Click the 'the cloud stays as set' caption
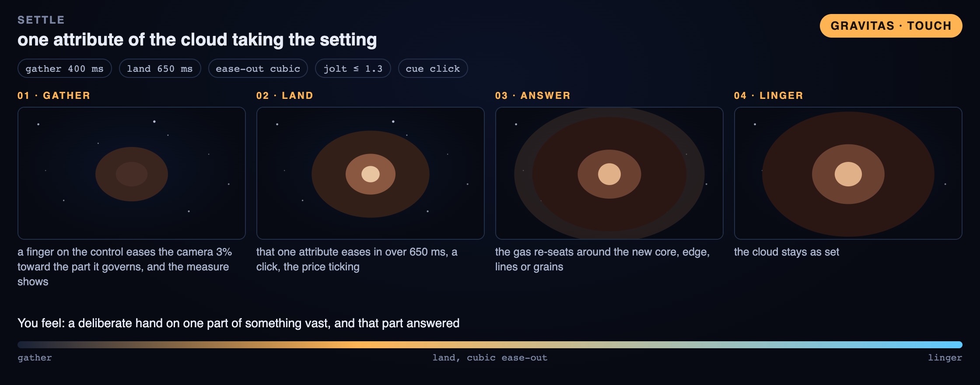The image size is (980, 385). 787,252
